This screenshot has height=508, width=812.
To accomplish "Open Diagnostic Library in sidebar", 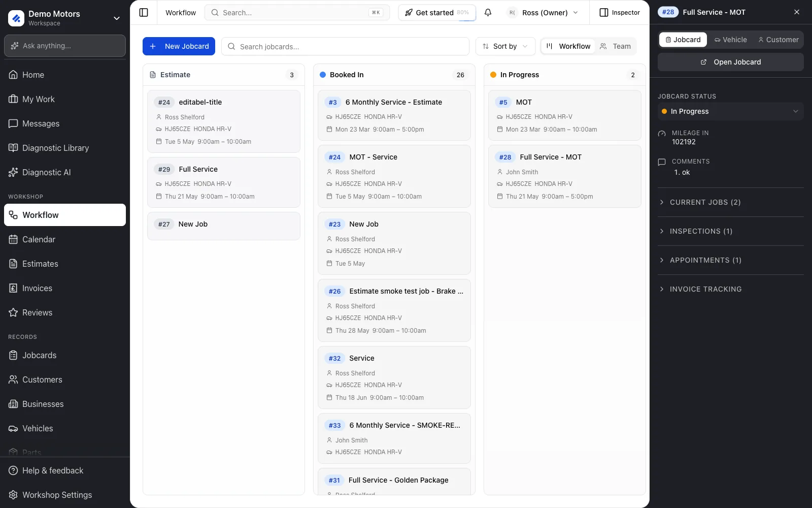I will (65, 148).
